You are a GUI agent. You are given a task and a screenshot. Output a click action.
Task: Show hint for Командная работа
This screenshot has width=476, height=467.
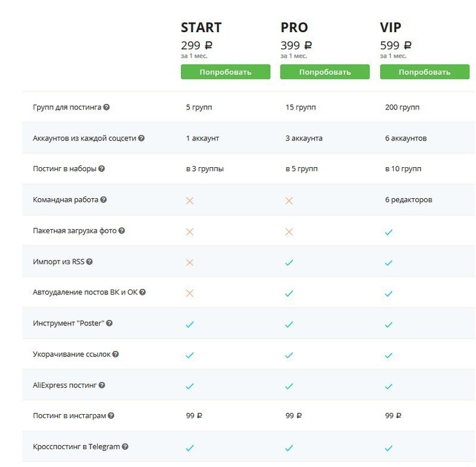point(104,200)
